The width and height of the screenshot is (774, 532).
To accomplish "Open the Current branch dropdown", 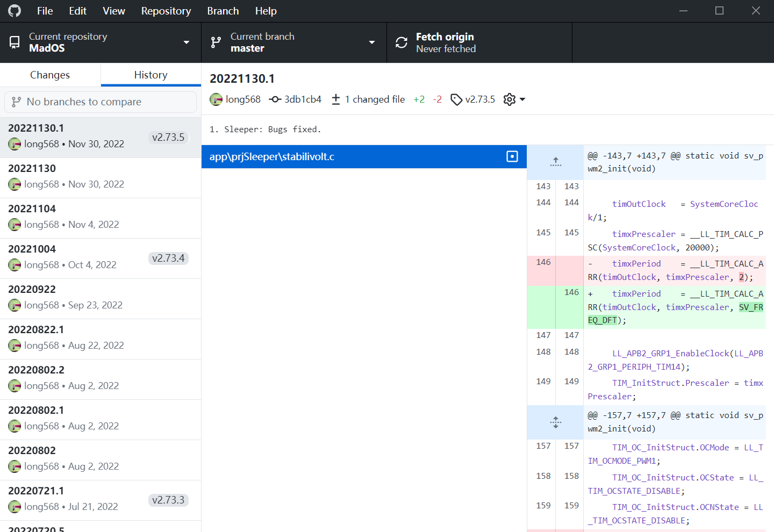I will pyautogui.click(x=294, y=42).
